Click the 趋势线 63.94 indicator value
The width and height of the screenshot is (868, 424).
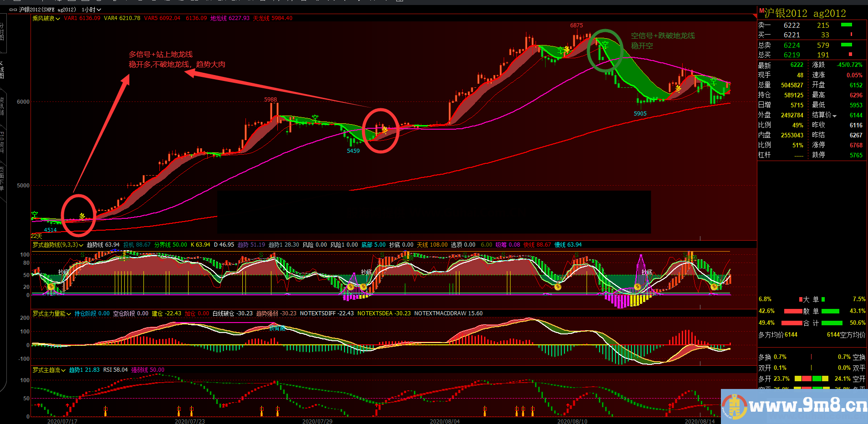point(103,245)
